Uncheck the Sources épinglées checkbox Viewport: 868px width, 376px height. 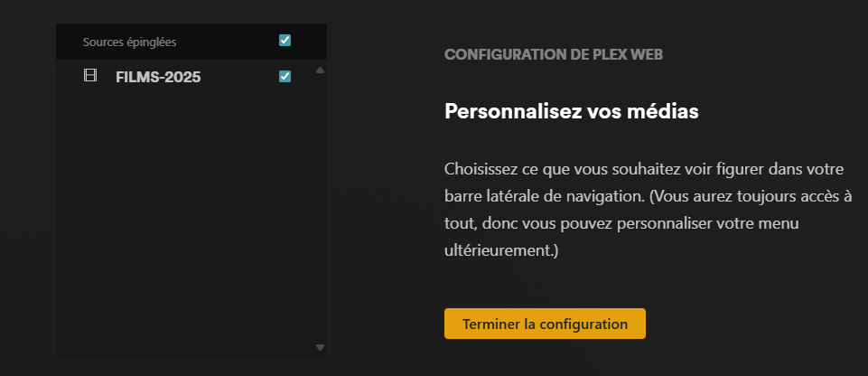(285, 41)
